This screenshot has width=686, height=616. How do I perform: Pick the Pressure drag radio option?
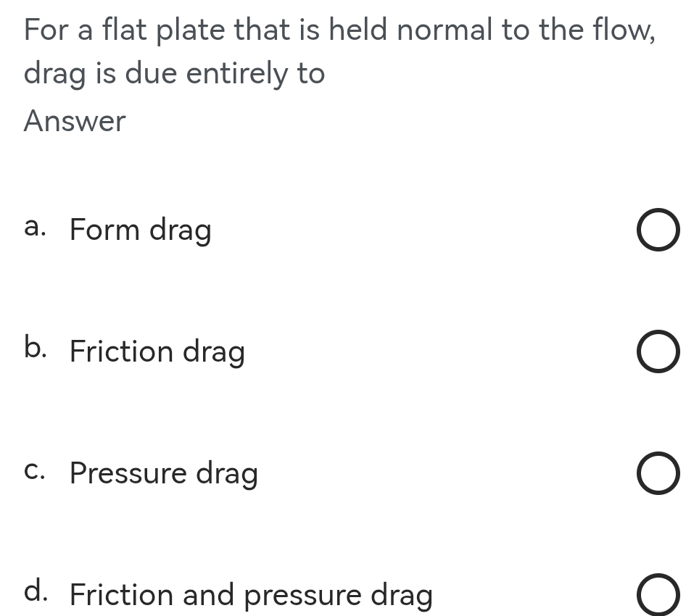(x=659, y=475)
